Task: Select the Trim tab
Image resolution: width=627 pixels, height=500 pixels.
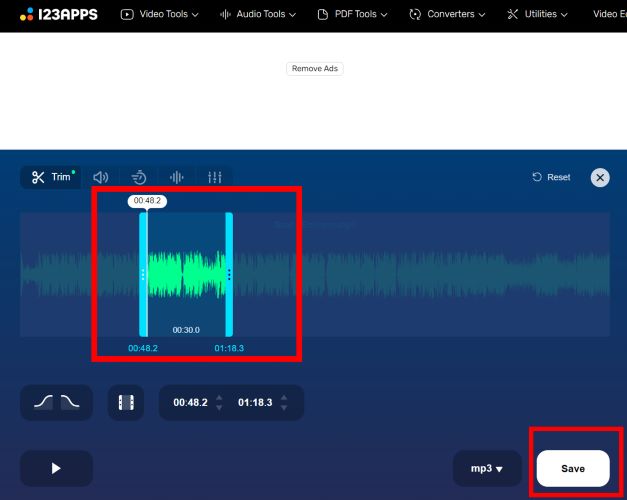Action: click(x=51, y=177)
